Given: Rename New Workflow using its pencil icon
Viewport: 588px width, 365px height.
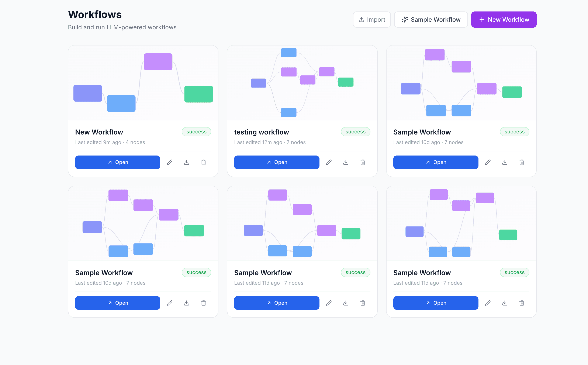Looking at the screenshot, I should (x=170, y=162).
